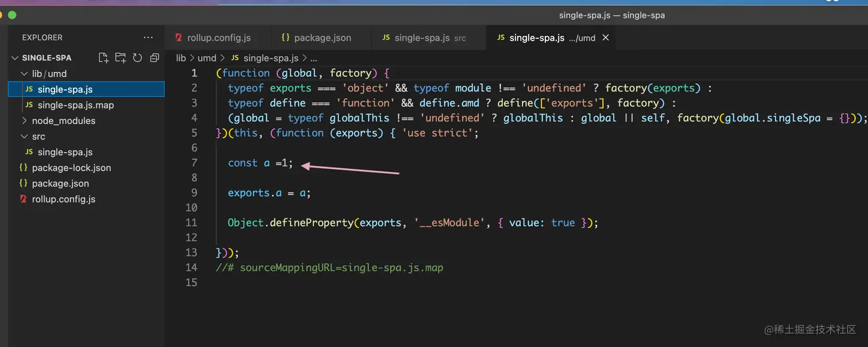Click the 'use strict' string on line 5

coord(438,133)
